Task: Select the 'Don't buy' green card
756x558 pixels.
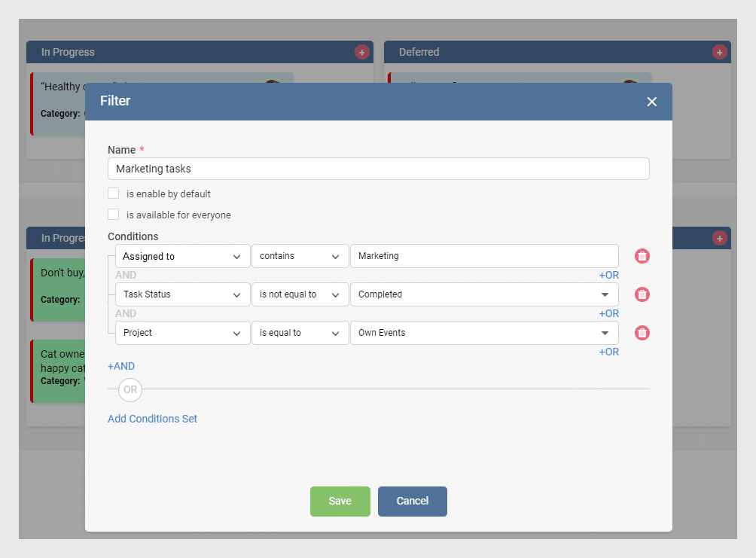Action: coord(58,290)
